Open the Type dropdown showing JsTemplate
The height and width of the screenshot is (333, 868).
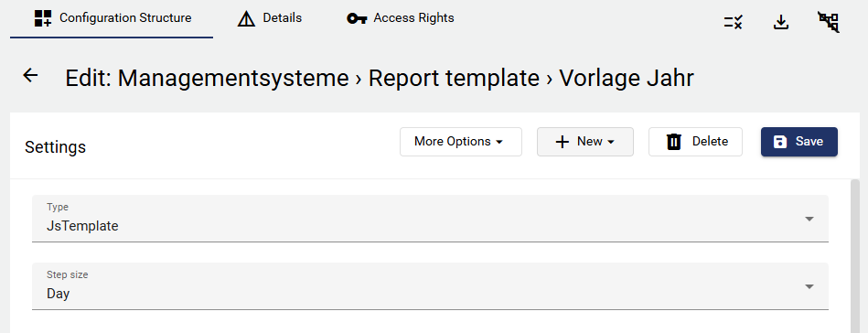coord(430,219)
